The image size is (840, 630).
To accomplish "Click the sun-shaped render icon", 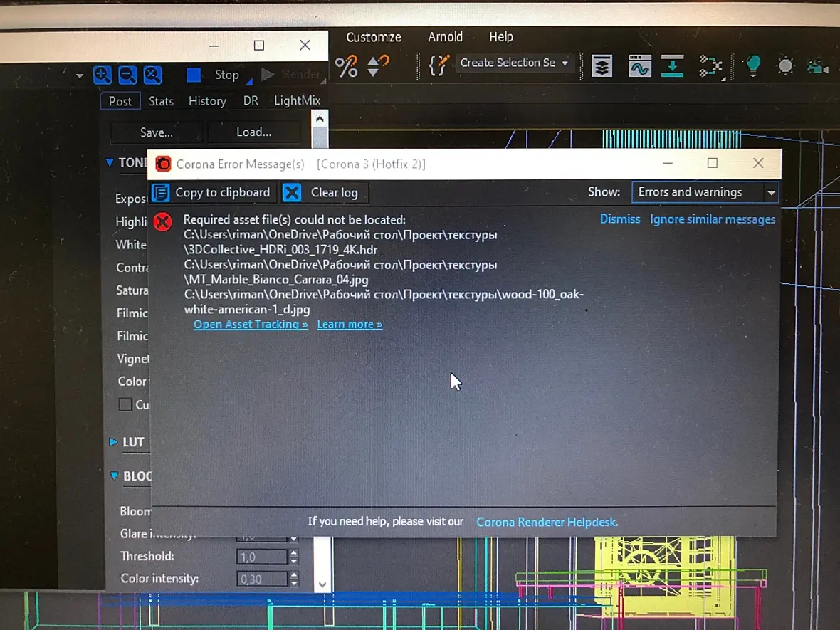I will point(785,66).
